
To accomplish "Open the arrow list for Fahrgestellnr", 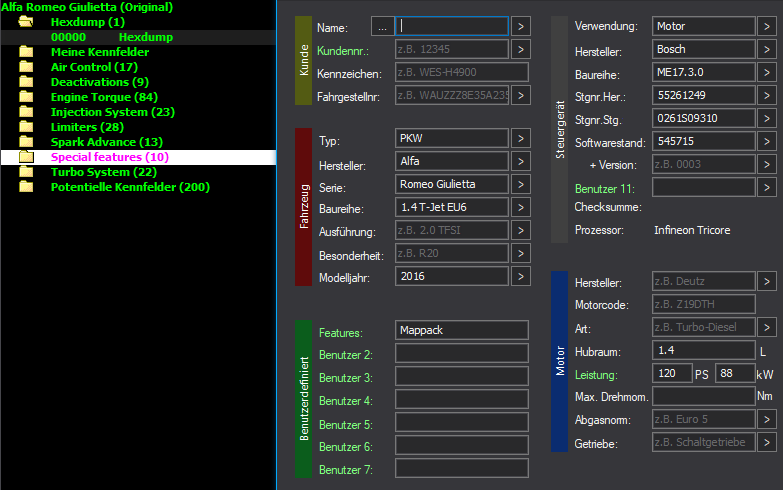I will pyautogui.click(x=520, y=95).
